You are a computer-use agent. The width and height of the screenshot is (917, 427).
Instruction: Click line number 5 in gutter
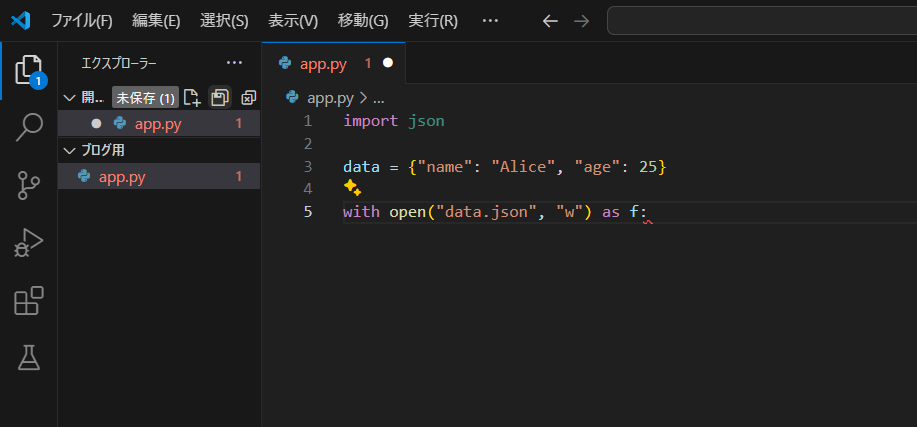[308, 212]
